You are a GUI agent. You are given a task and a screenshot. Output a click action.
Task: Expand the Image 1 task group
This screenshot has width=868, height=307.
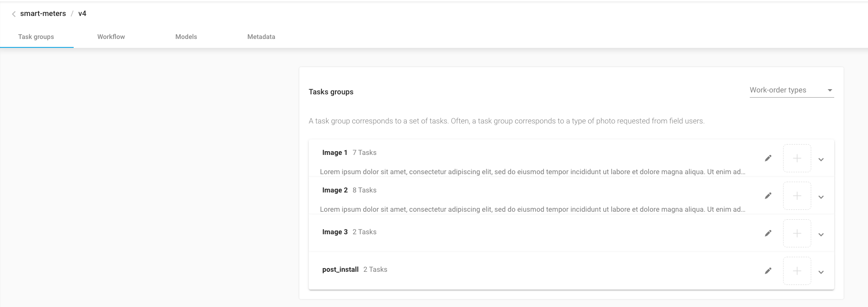821,160
